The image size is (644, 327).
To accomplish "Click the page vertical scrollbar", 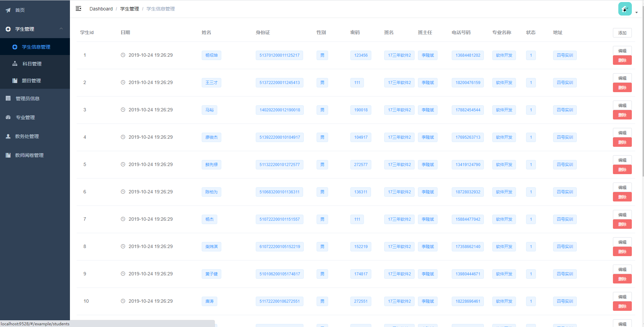I will (x=643, y=101).
